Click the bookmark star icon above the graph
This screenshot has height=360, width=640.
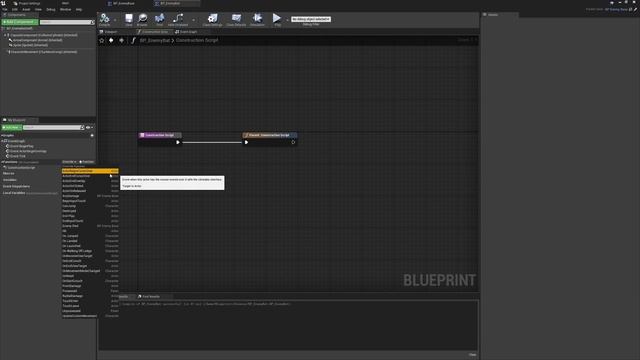[102, 40]
